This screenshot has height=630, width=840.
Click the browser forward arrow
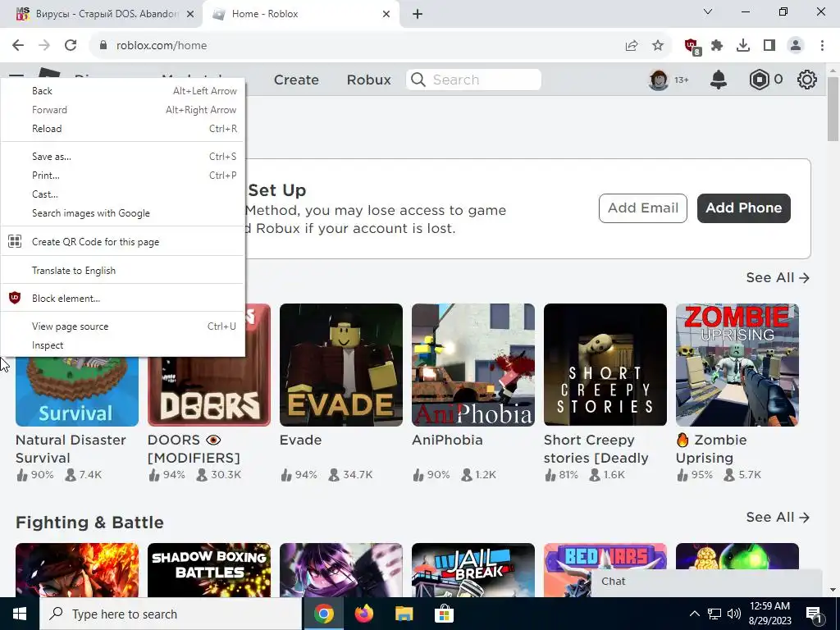44,46
